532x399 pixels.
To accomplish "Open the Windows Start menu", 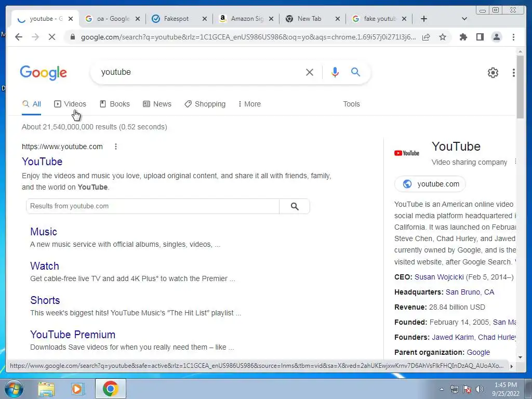I will 14,389.
